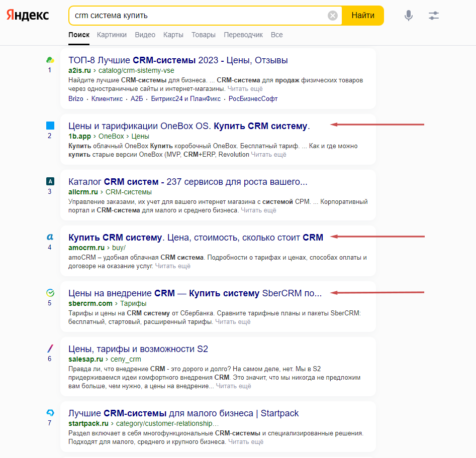Image resolution: width=476 pixels, height=458 pixels.
Task: Open Битрикс24 и ПланФикс sitelink
Action: (x=185, y=98)
